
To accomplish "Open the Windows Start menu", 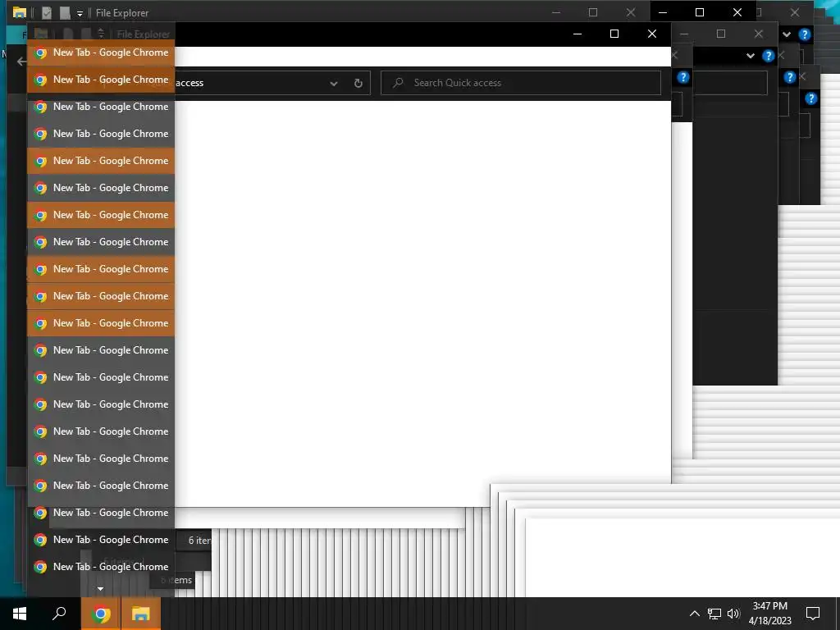I will pyautogui.click(x=20, y=614).
